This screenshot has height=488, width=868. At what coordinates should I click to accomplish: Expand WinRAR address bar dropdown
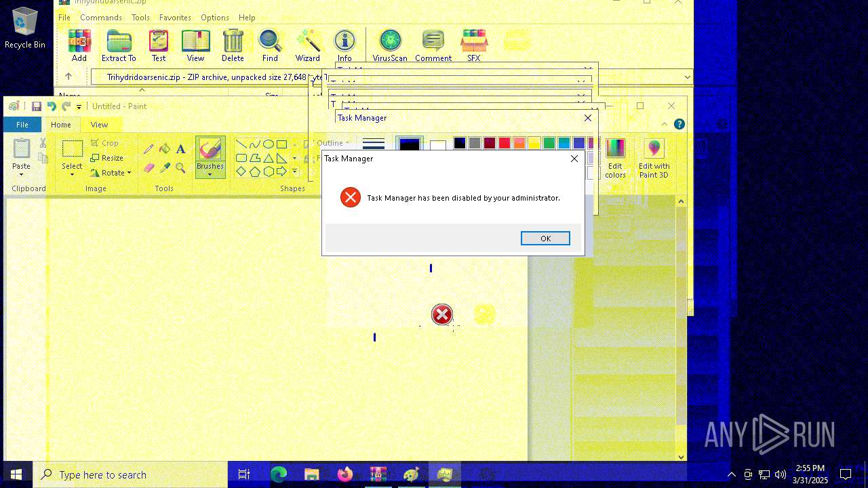point(687,77)
